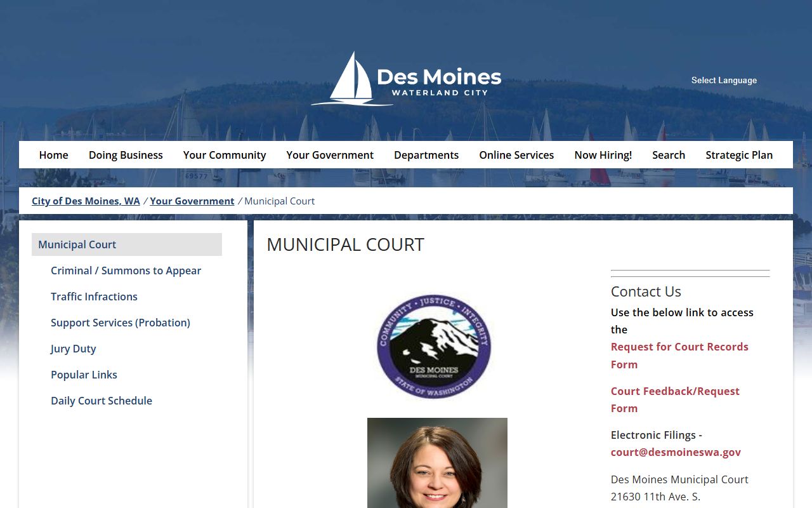Screen dimensions: 812x508
Task: Open the Your Government menu
Action: (x=330, y=155)
